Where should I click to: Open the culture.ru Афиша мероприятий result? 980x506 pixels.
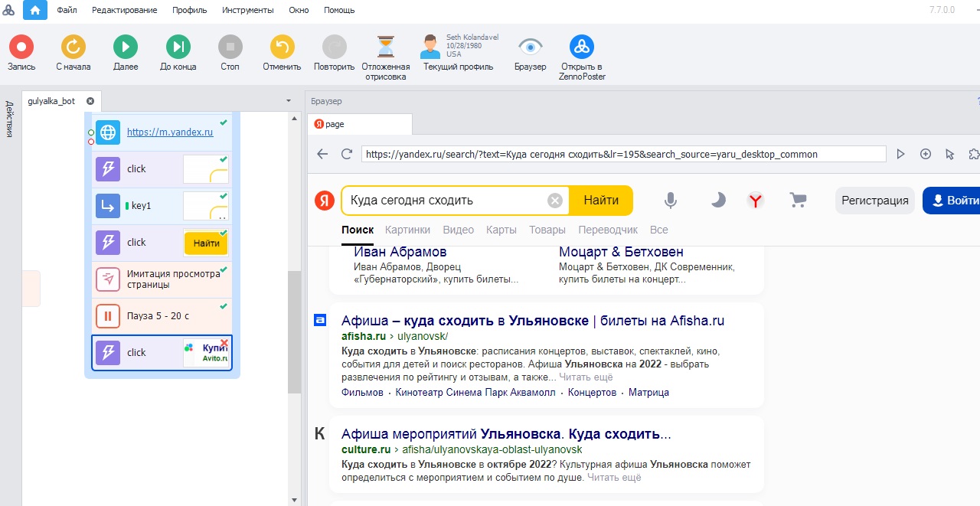[x=506, y=434]
